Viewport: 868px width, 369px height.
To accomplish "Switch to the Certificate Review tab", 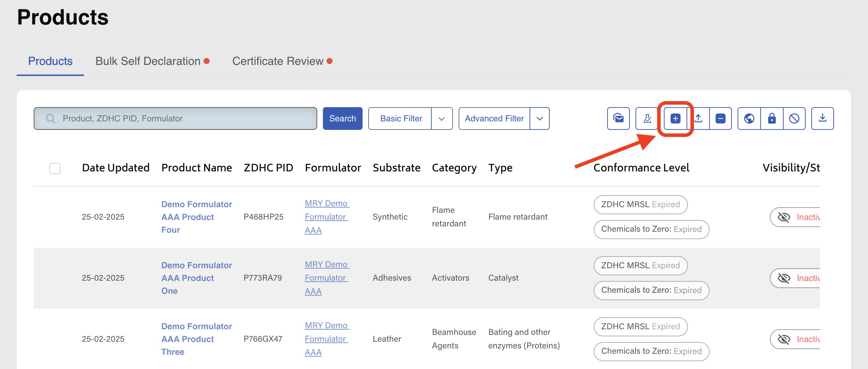I will click(x=282, y=61).
